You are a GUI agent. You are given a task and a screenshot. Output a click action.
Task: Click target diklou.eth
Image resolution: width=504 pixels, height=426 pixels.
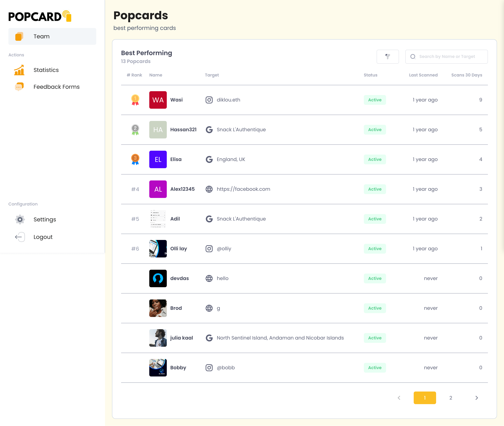coord(228,100)
